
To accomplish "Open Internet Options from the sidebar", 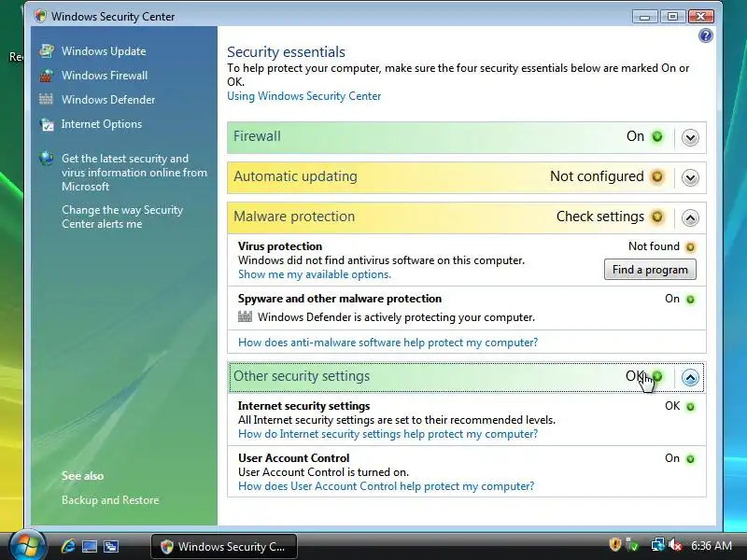I will (102, 124).
